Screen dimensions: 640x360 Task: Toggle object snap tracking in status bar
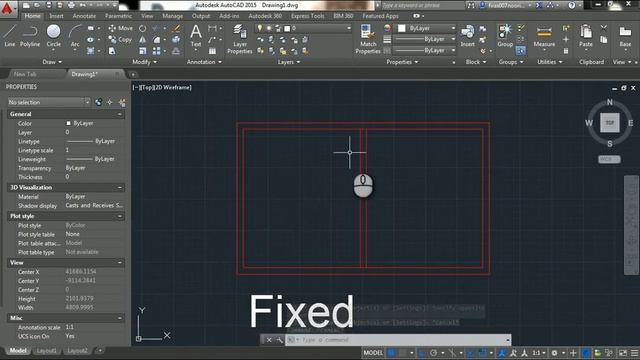(470, 353)
